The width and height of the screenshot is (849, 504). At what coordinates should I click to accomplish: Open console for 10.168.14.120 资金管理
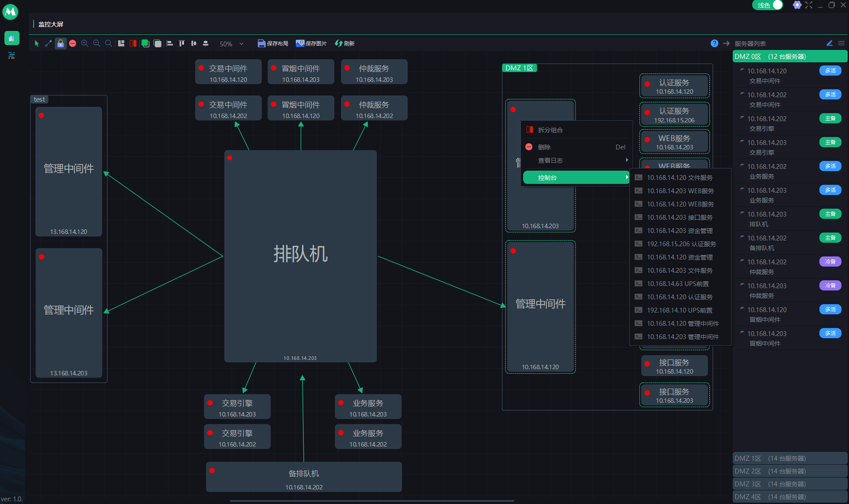click(680, 257)
